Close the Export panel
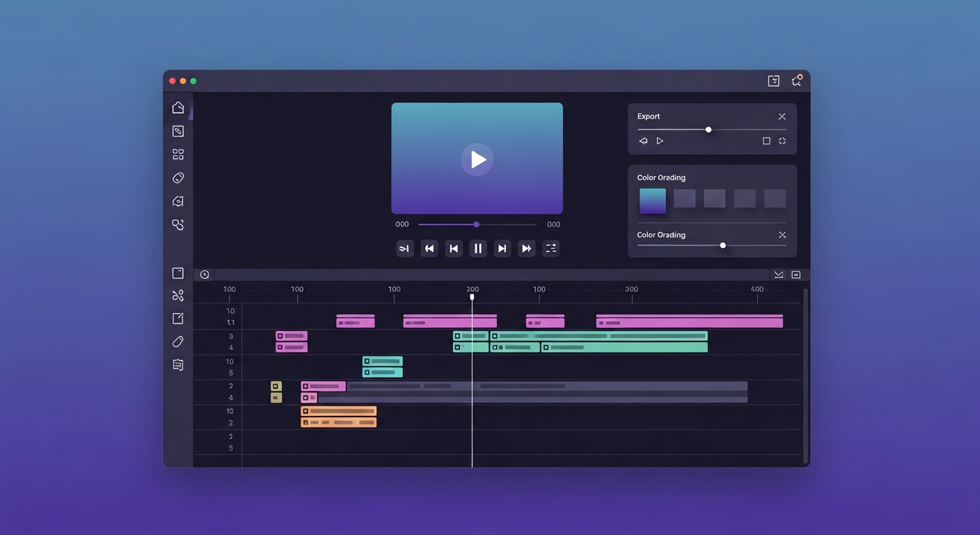 pos(782,116)
